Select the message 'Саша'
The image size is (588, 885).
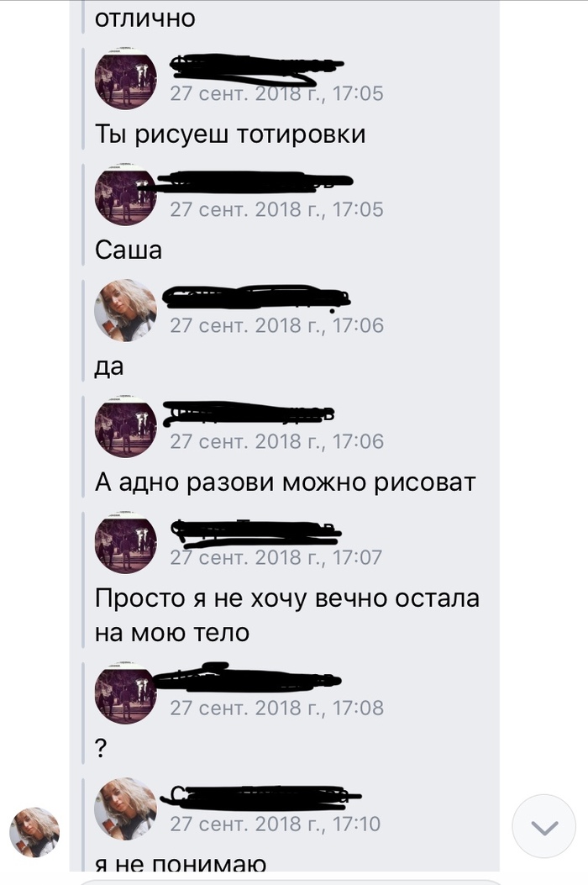pyautogui.click(x=128, y=250)
